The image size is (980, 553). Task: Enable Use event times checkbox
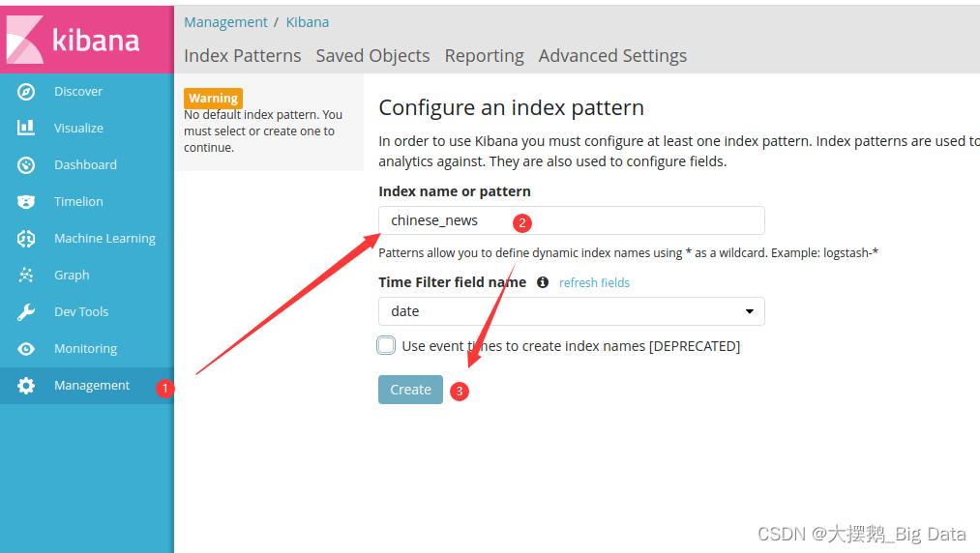[386, 345]
